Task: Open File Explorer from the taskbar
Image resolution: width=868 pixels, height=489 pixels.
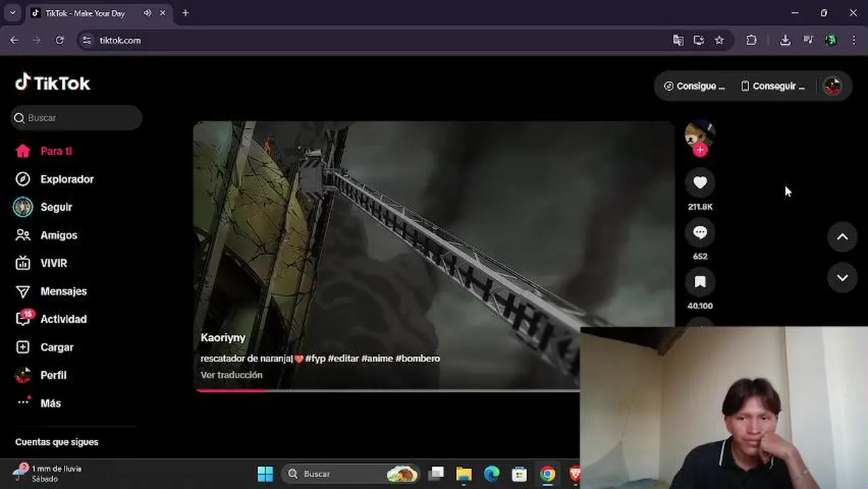Action: 464,473
